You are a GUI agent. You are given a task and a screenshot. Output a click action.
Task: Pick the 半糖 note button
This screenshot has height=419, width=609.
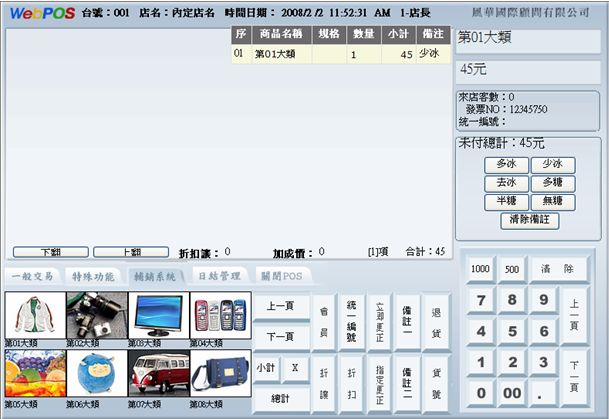click(506, 202)
